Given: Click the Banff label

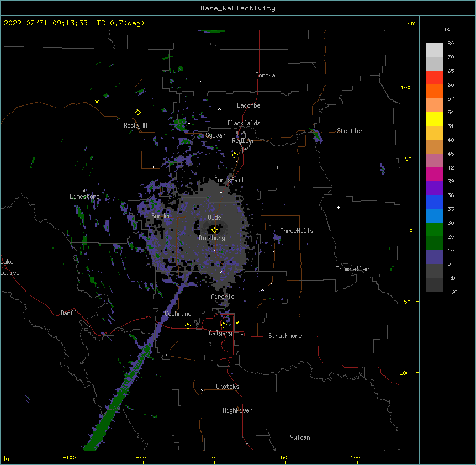Looking at the screenshot, I should [68, 313].
